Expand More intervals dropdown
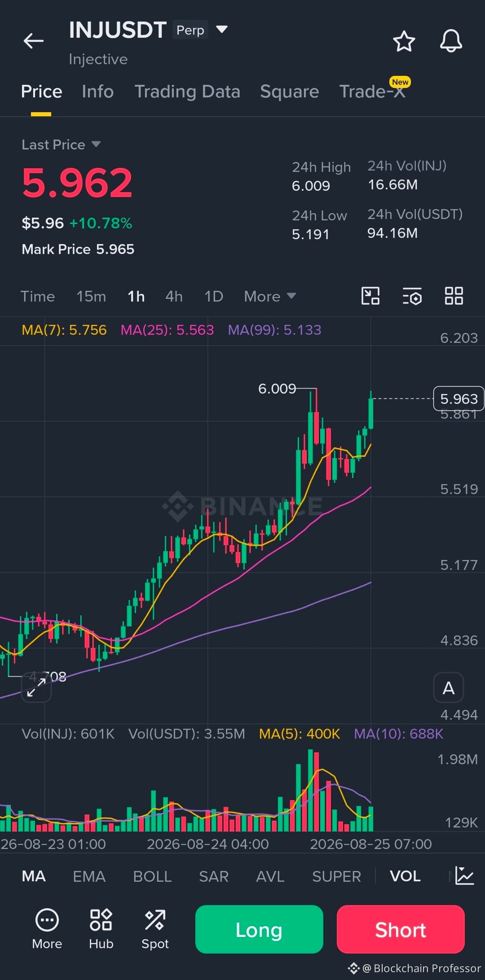Screen dimensions: 485x980 pyautogui.click(x=270, y=296)
